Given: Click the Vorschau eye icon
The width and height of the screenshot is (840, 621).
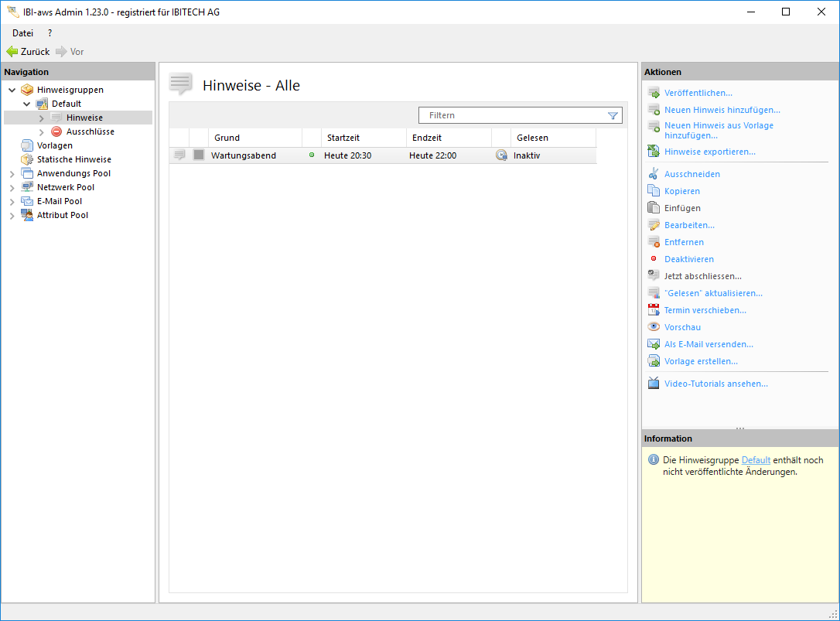Looking at the screenshot, I should coord(654,327).
